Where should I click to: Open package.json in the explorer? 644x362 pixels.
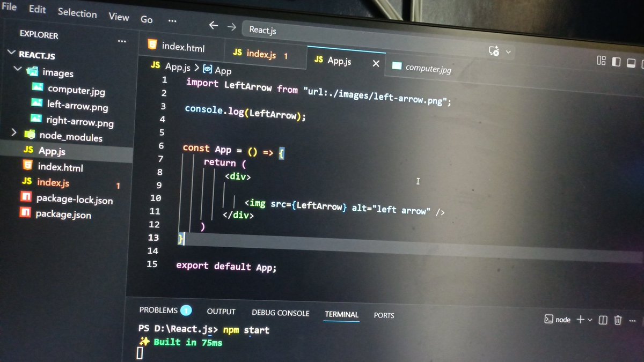[63, 215]
